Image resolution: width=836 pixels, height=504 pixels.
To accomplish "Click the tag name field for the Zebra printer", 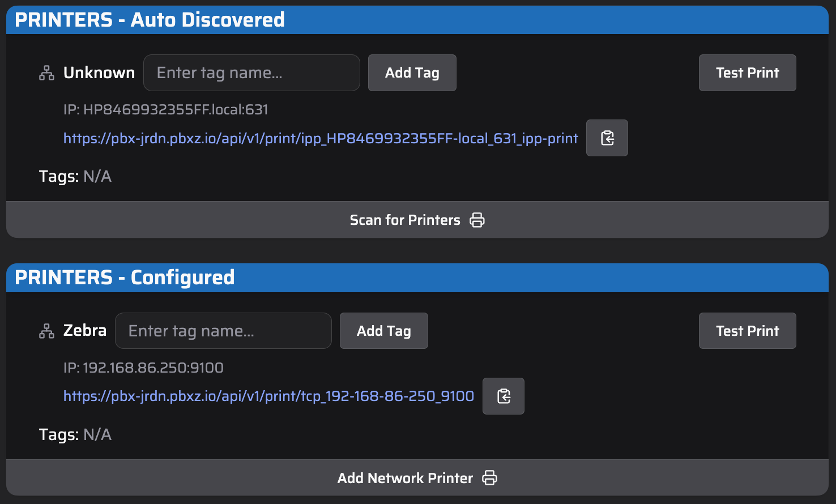I will tap(223, 331).
